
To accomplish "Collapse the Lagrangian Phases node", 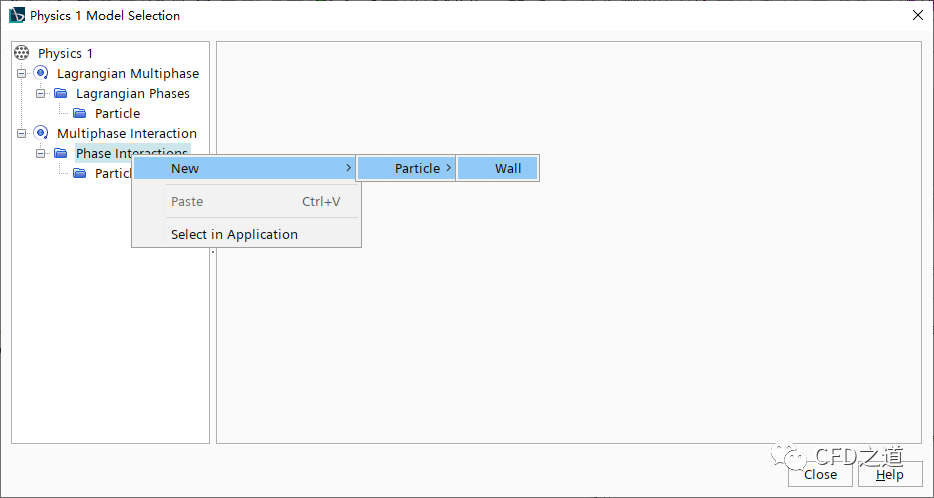I will pos(41,94).
